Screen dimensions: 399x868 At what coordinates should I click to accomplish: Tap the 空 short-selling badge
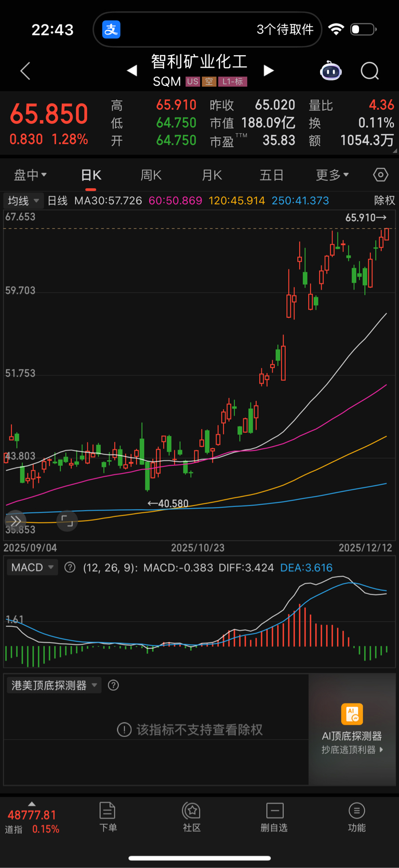pyautogui.click(x=209, y=82)
